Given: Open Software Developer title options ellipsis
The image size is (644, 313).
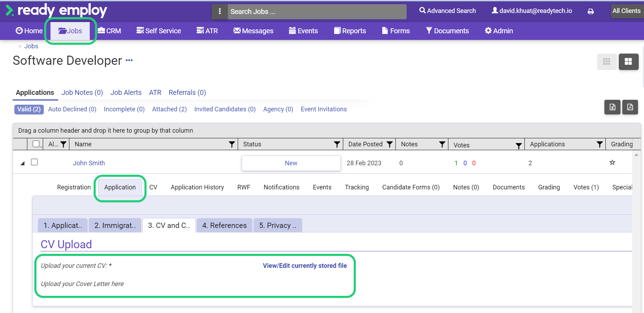Looking at the screenshot, I should coord(129,60).
